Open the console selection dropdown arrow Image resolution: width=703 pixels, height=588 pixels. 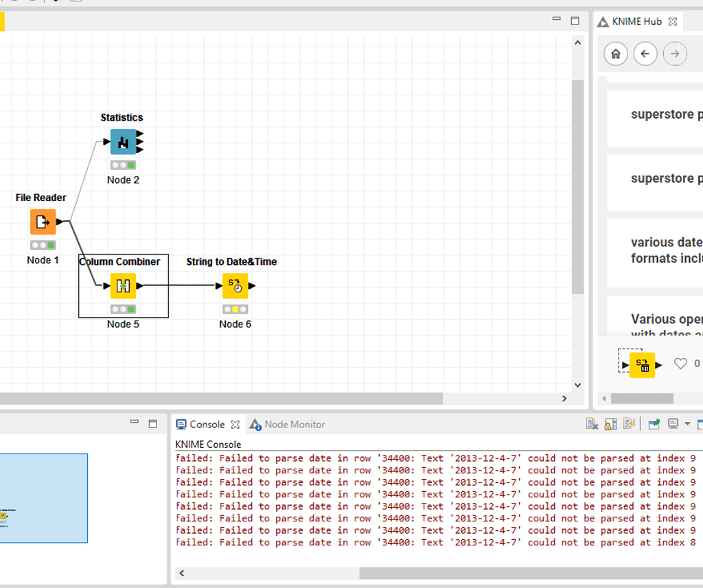687,423
